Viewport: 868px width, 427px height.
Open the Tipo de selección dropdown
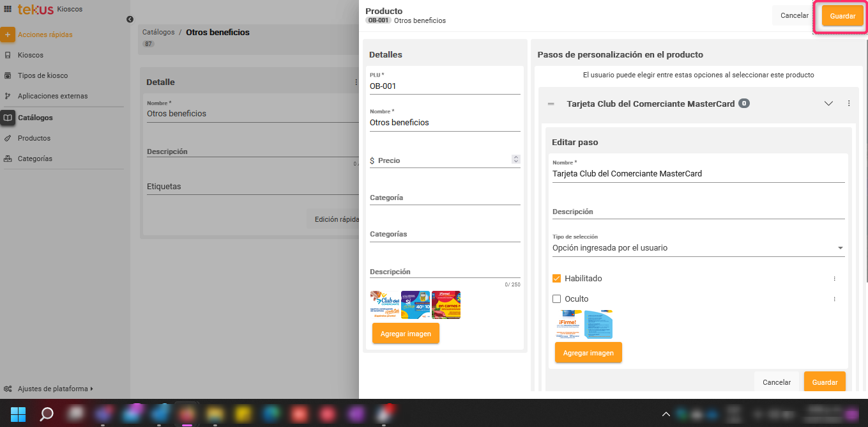pos(698,248)
